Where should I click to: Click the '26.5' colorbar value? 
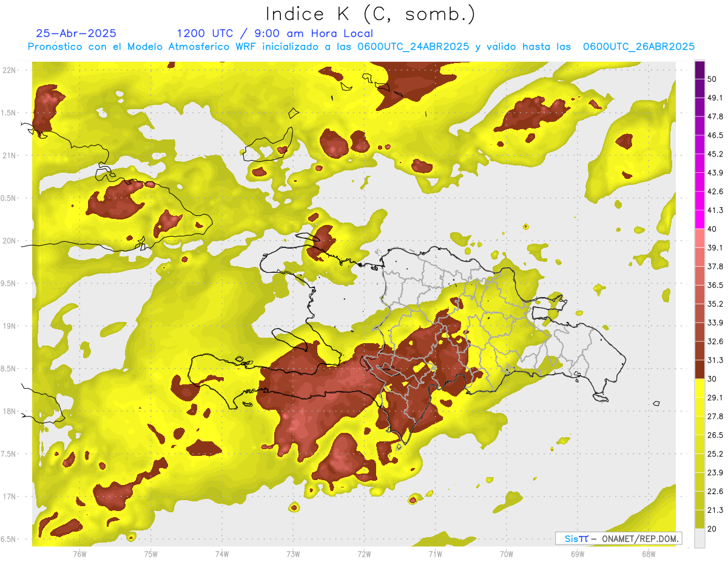click(715, 435)
